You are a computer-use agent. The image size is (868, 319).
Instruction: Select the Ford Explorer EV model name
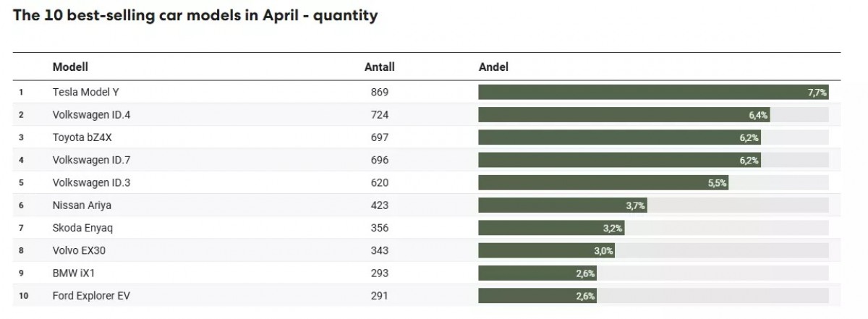[x=92, y=295]
